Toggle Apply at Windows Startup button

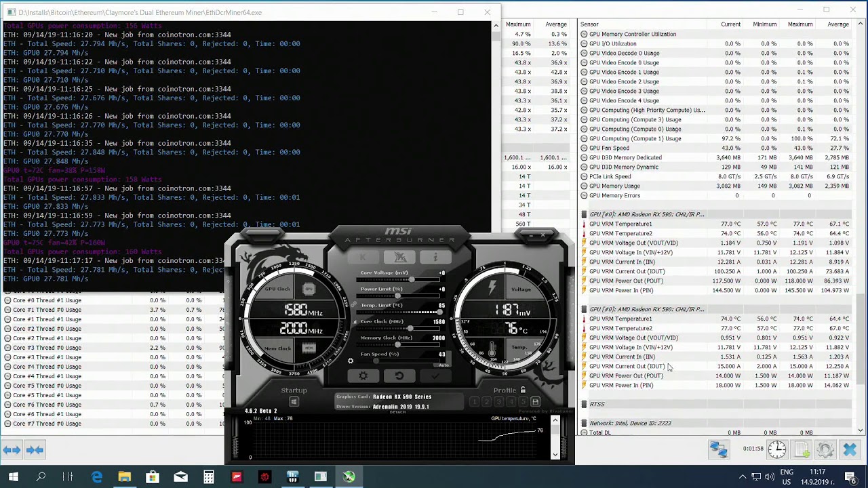[294, 402]
